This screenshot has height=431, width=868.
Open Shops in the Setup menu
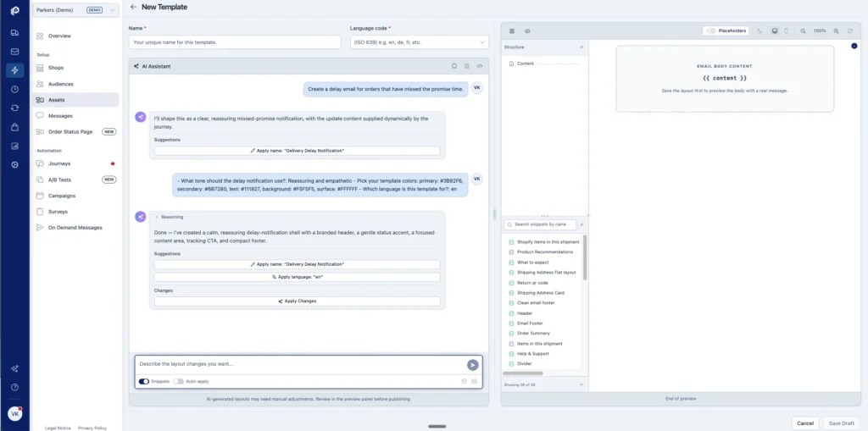[x=75, y=68]
